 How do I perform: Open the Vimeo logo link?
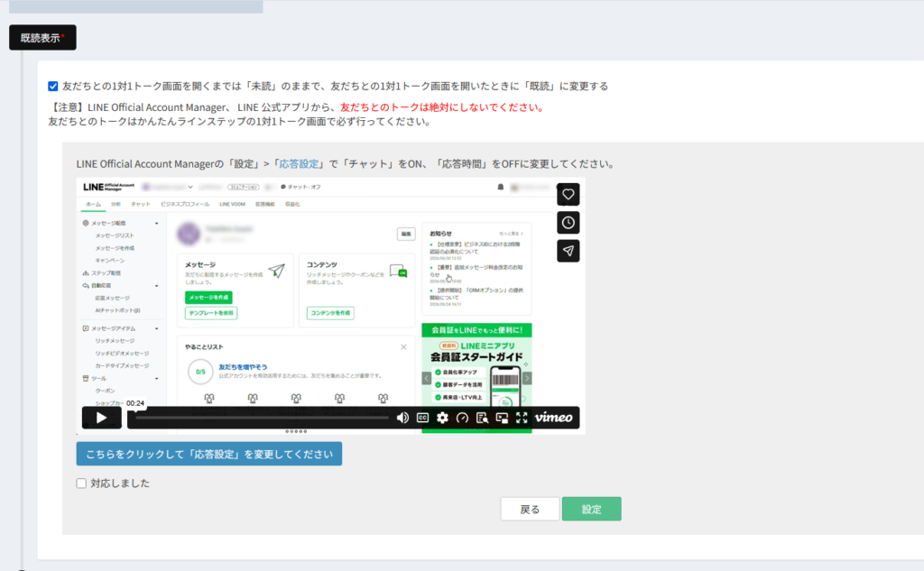[553, 418]
